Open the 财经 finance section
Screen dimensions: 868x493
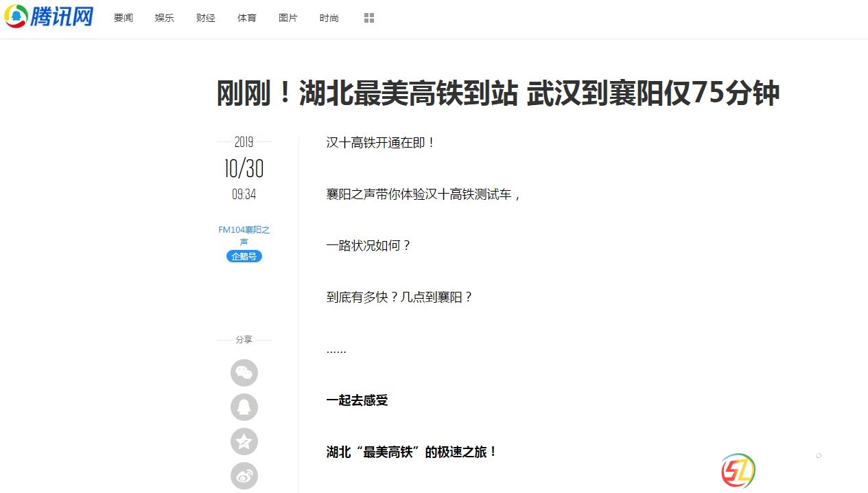[x=206, y=18]
